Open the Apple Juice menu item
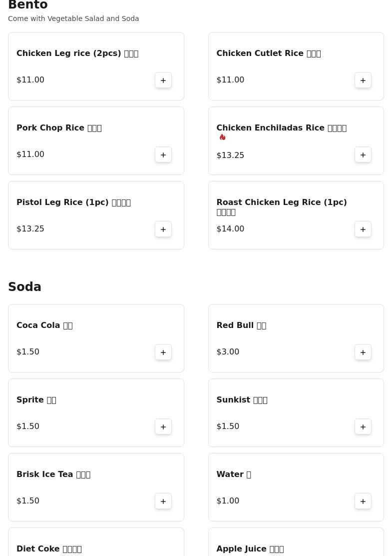 (250, 548)
